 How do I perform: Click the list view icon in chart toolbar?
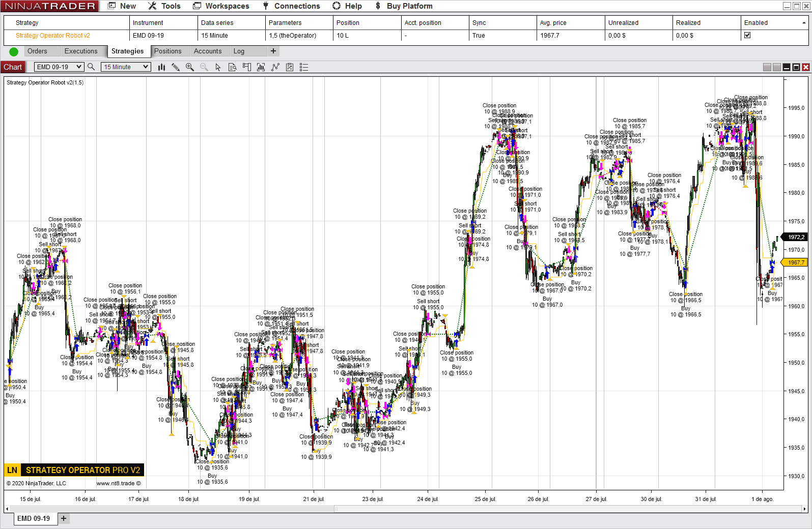click(x=304, y=67)
